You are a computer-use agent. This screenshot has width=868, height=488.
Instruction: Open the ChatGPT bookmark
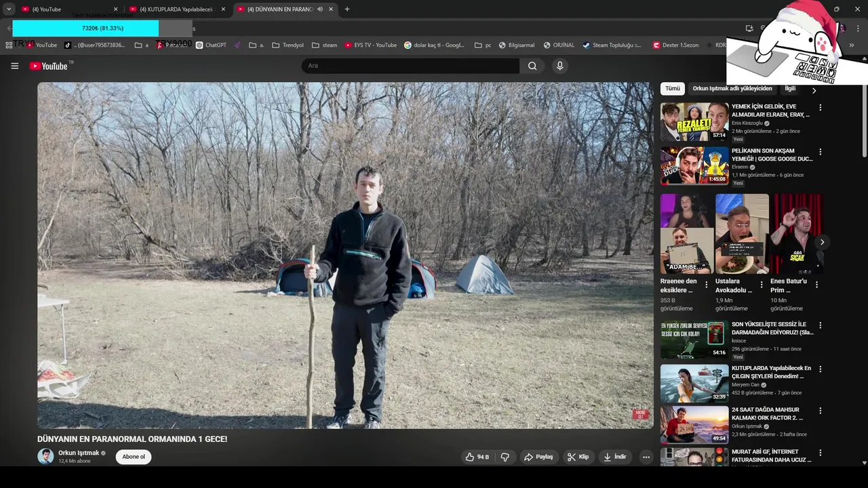point(212,45)
